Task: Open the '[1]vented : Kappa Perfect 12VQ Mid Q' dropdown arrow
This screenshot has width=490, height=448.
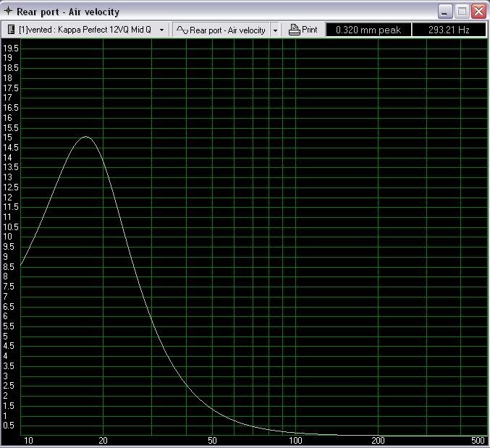Action: pos(161,30)
